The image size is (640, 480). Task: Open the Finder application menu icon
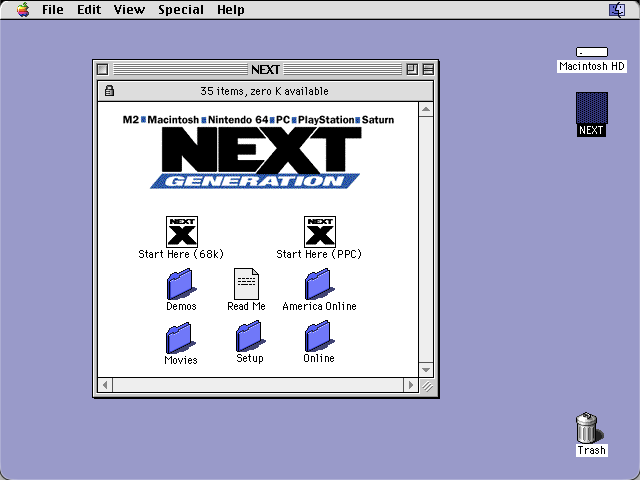pyautogui.click(x=617, y=9)
